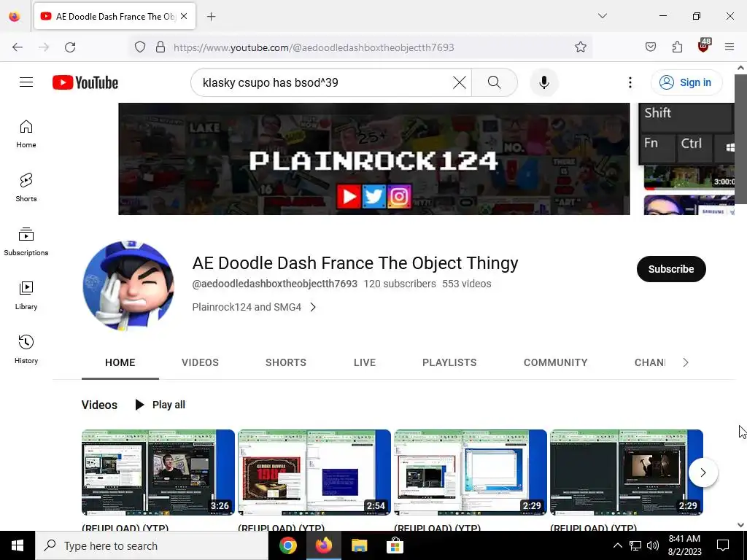Viewport: 747px width, 560px height.
Task: Open the three-dot YouTube settings menu
Action: (630, 82)
